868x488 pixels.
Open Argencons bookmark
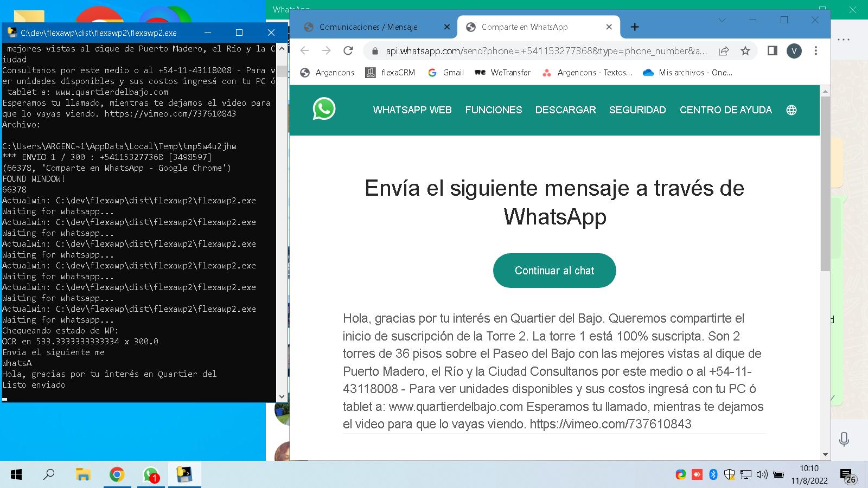[327, 73]
